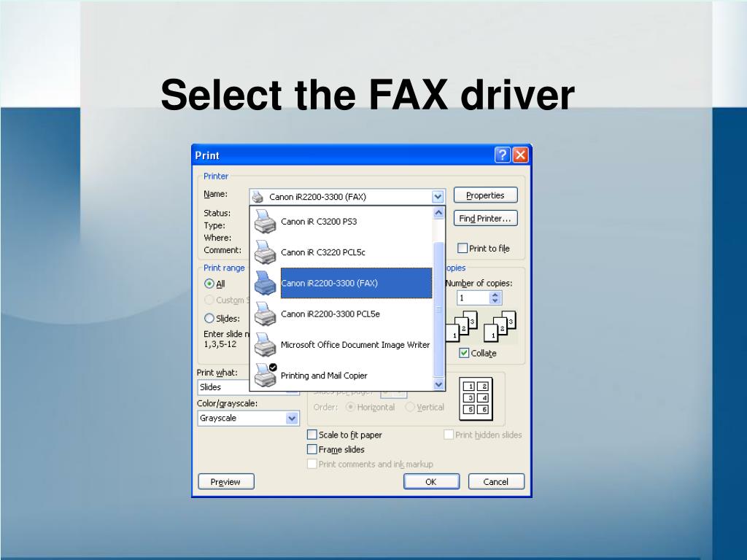Cancel the Print dialog
Screen dimensions: 747x560
click(496, 481)
